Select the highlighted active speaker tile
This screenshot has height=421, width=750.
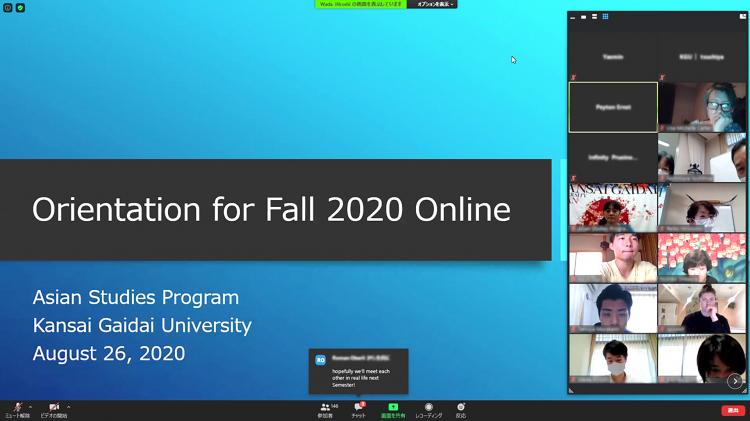pos(613,107)
